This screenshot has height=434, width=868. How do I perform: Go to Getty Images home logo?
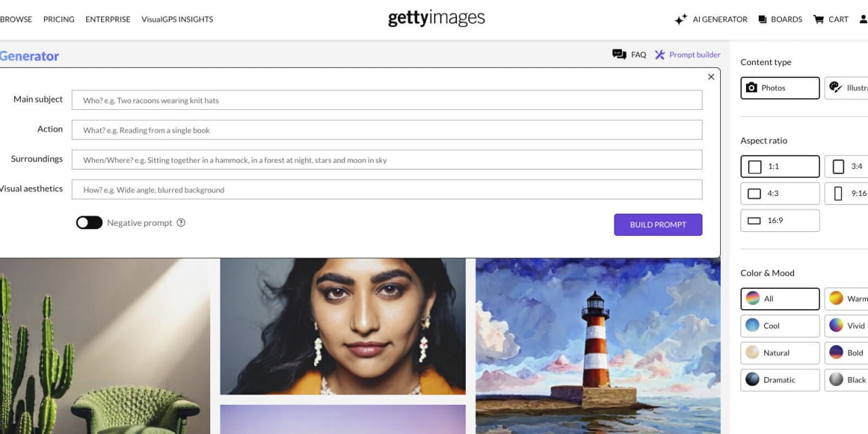[437, 18]
